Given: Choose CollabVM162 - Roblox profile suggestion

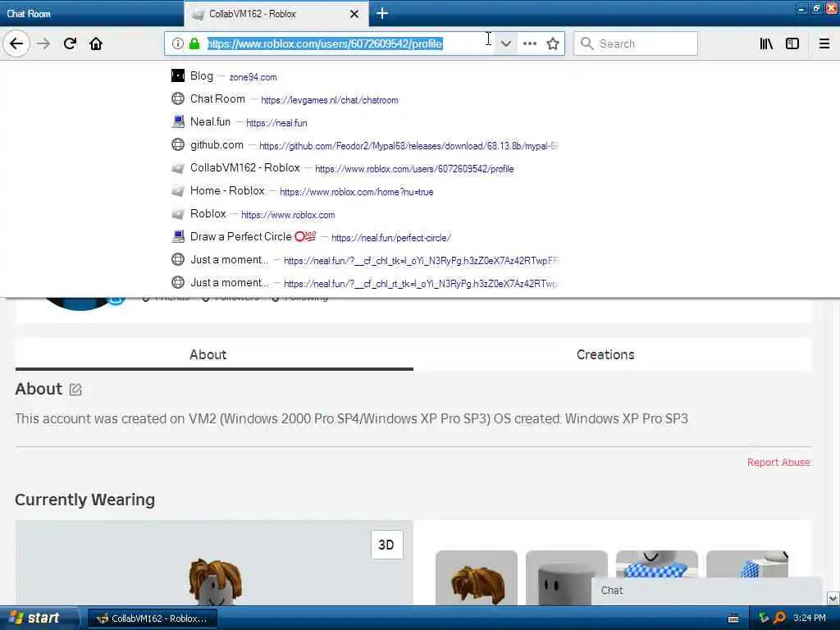Looking at the screenshot, I should (x=364, y=167).
